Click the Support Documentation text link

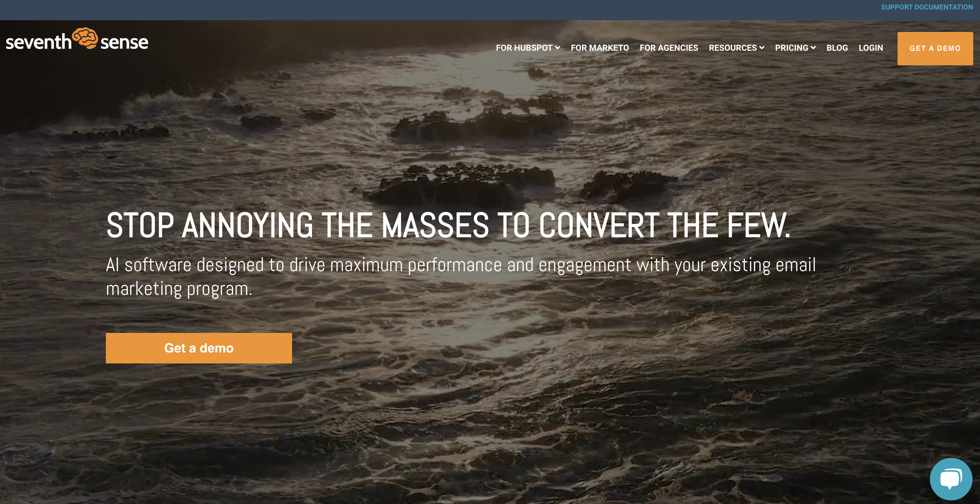click(x=927, y=6)
